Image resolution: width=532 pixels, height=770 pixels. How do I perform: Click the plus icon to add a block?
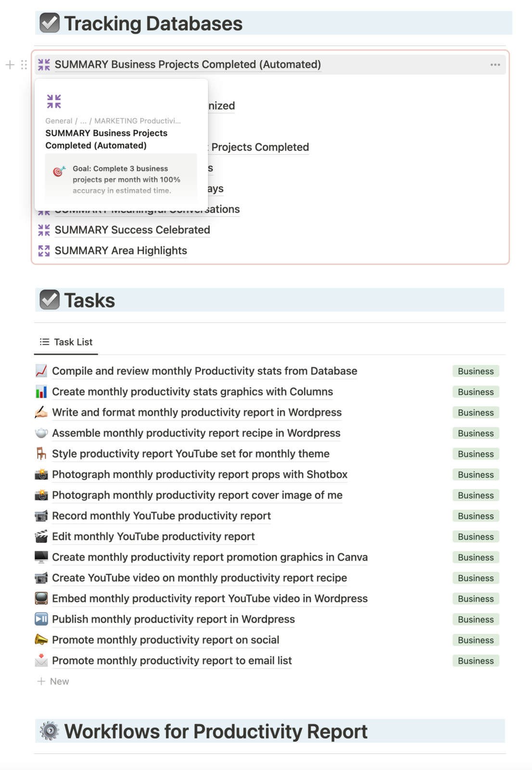(x=10, y=64)
